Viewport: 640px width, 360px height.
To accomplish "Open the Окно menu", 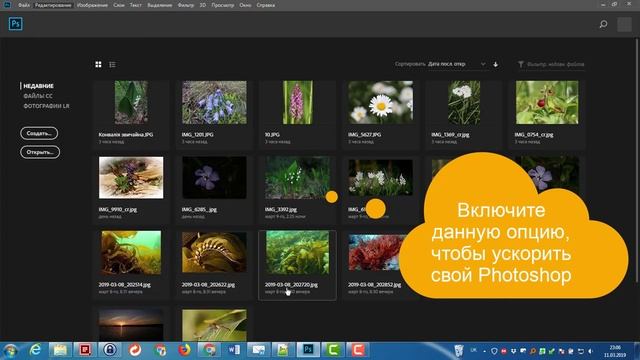I will [245, 5].
